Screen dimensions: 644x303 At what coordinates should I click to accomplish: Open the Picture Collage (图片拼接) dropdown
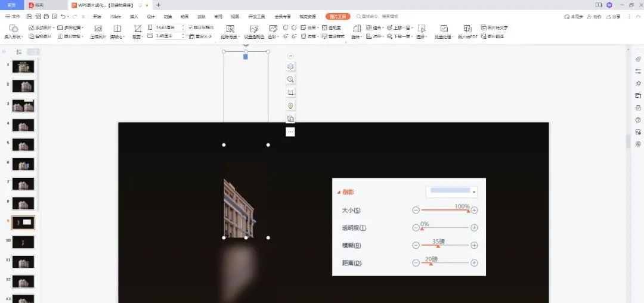(70, 36)
